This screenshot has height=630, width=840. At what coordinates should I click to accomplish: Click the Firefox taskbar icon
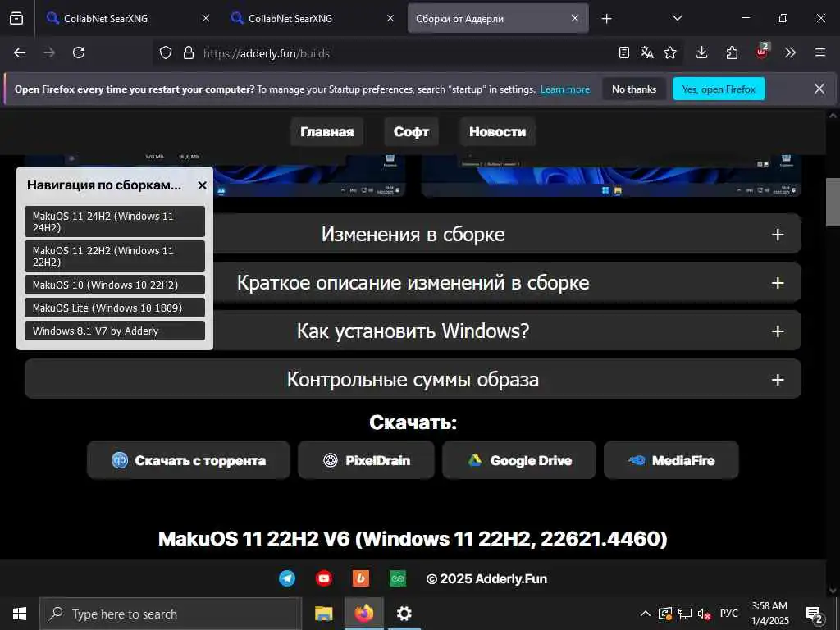tap(363, 614)
